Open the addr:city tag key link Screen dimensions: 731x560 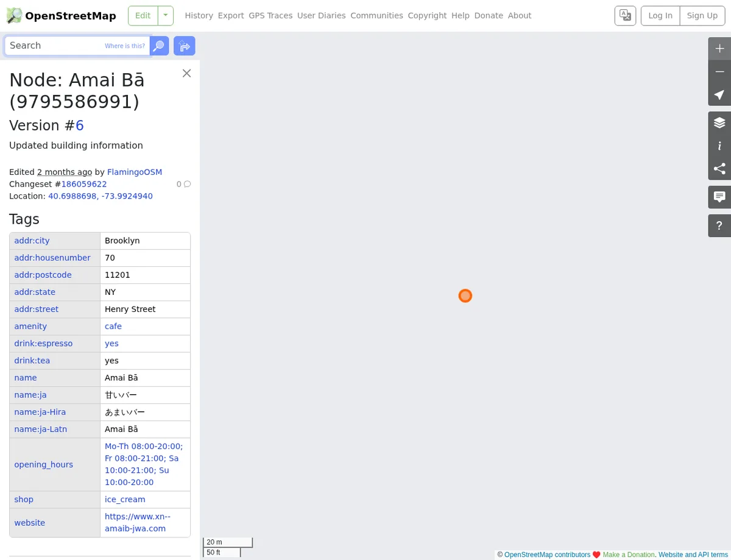point(32,241)
